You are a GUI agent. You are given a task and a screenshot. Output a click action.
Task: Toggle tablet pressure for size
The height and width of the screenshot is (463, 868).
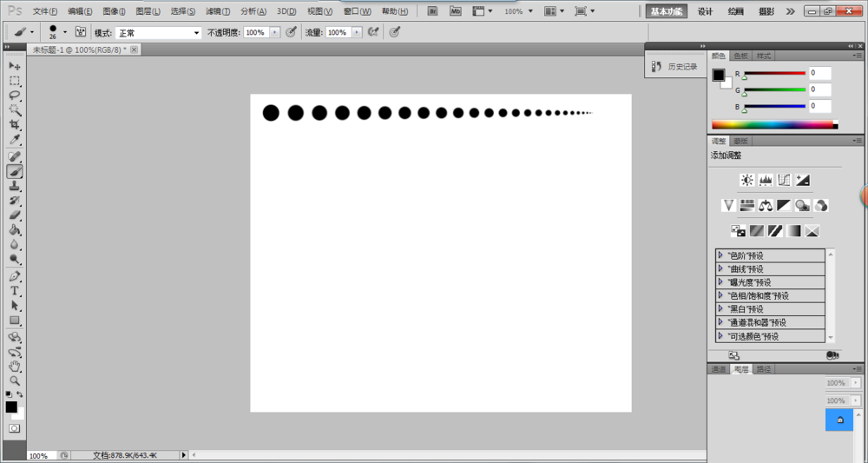394,32
